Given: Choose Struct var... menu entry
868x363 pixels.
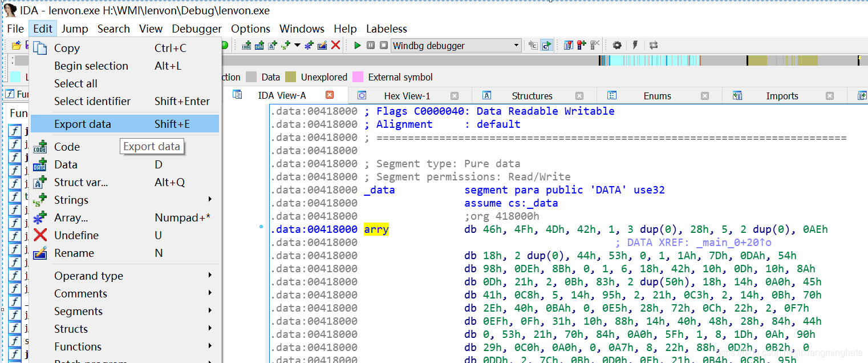Looking at the screenshot, I should click(x=125, y=182).
